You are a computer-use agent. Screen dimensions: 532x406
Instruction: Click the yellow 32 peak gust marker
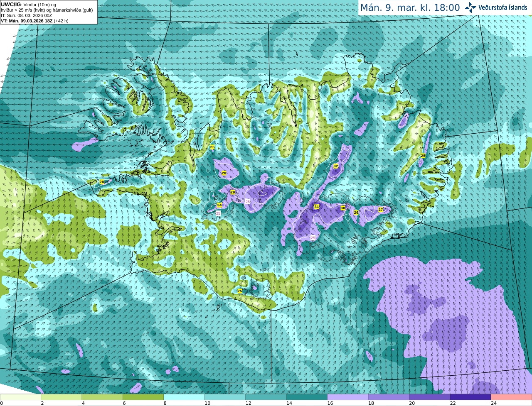(336, 166)
